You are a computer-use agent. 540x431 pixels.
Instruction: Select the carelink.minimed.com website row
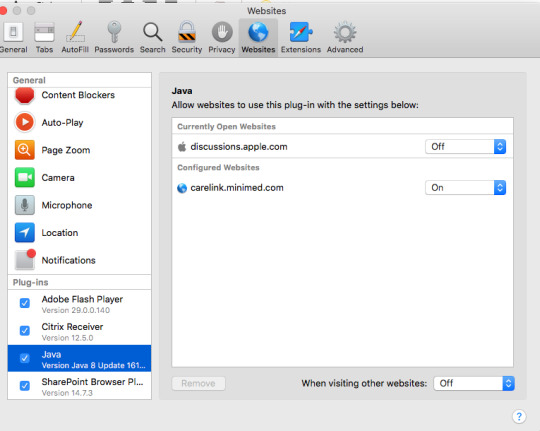tap(342, 188)
